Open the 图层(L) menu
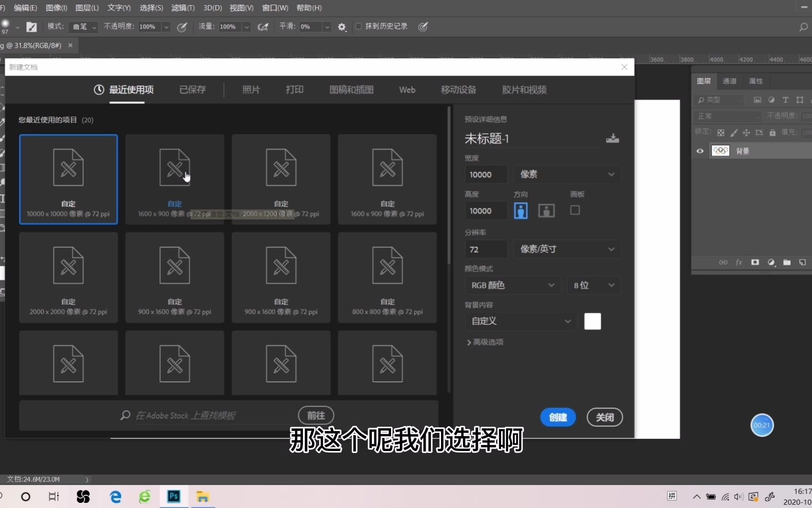The image size is (812, 508). (87, 8)
